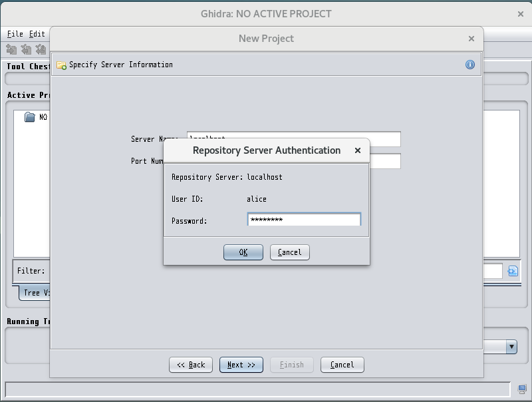Close the main Ghidra window
Image resolution: width=532 pixels, height=402 pixels.
521,14
